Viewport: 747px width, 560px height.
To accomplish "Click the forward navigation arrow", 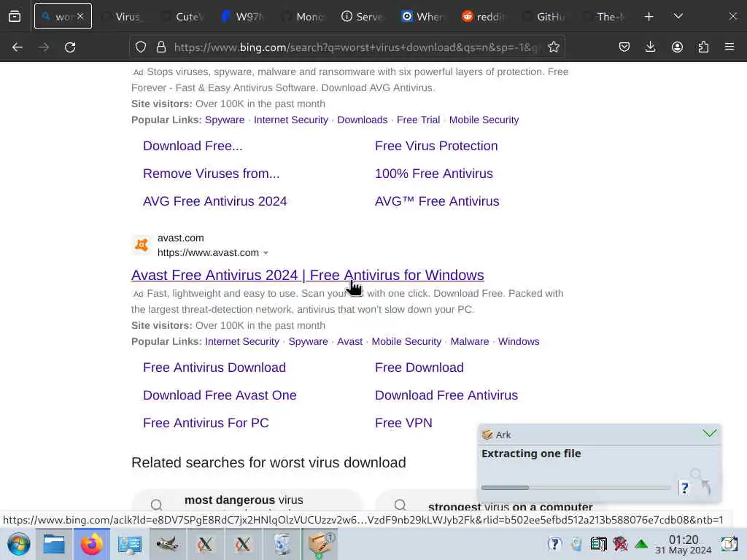I will pyautogui.click(x=44, y=47).
